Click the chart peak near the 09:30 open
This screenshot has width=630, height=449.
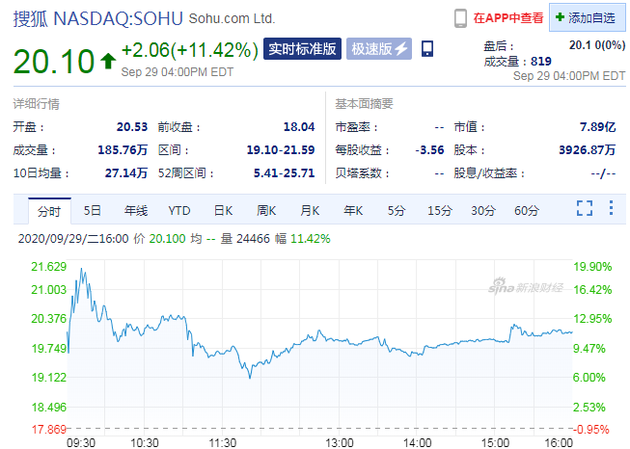click(x=82, y=269)
